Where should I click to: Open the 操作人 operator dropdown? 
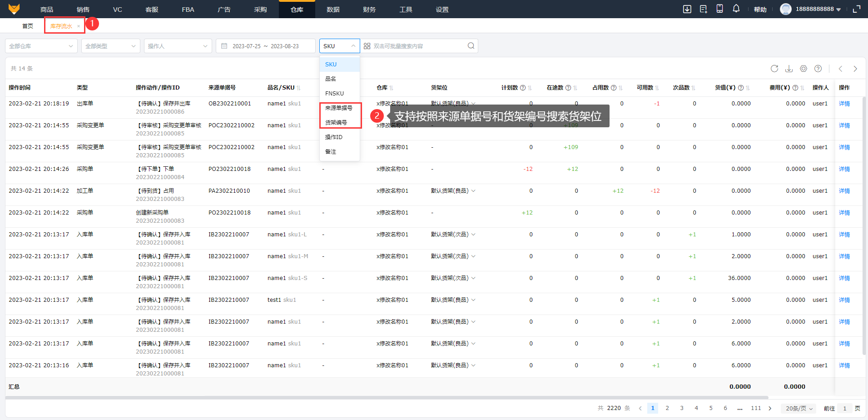tap(178, 46)
